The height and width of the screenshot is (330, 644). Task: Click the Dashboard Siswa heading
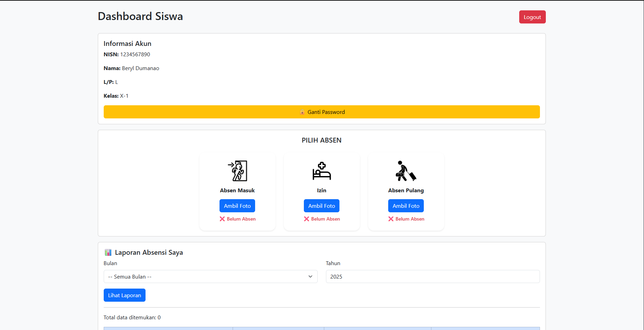pos(140,16)
